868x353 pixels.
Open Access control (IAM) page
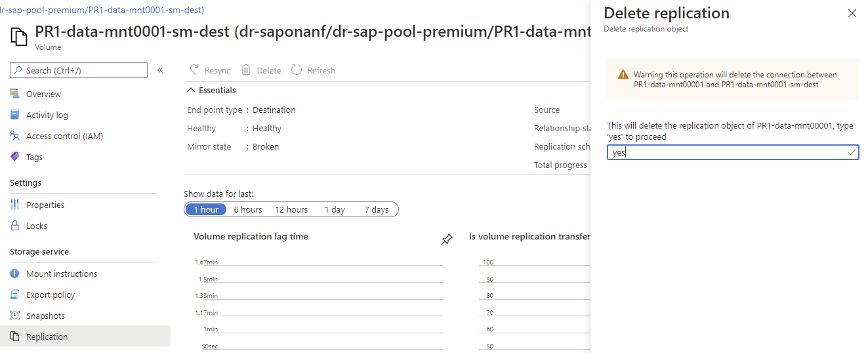pyautogui.click(x=64, y=136)
